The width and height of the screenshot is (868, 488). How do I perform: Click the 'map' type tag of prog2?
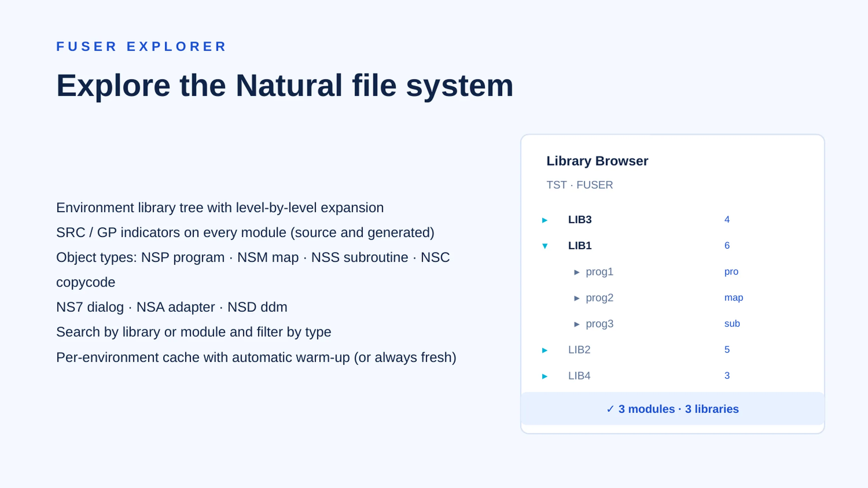coord(733,298)
